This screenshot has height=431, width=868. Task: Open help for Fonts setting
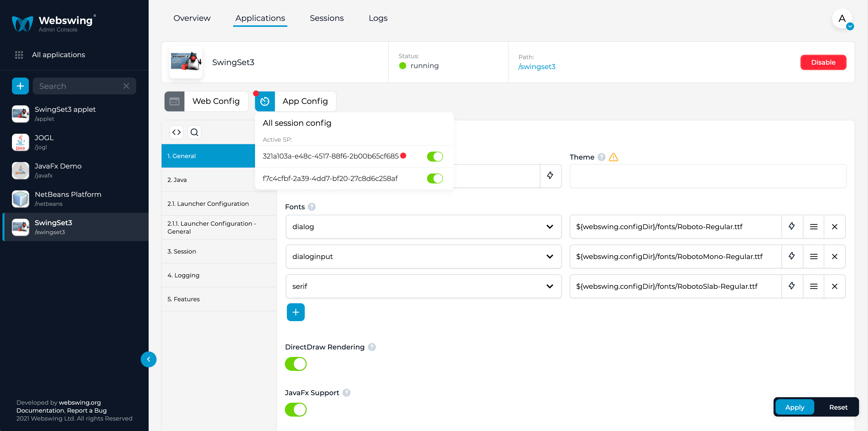tap(312, 207)
